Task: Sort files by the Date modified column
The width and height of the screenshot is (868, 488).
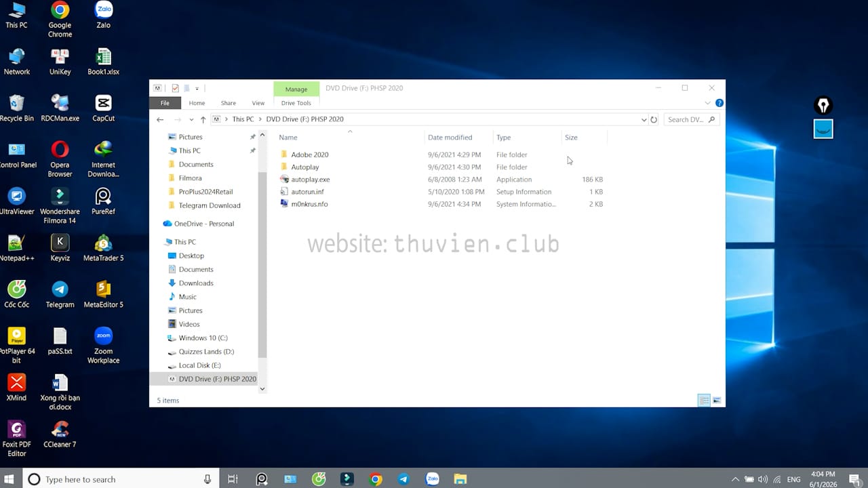Action: (450, 138)
